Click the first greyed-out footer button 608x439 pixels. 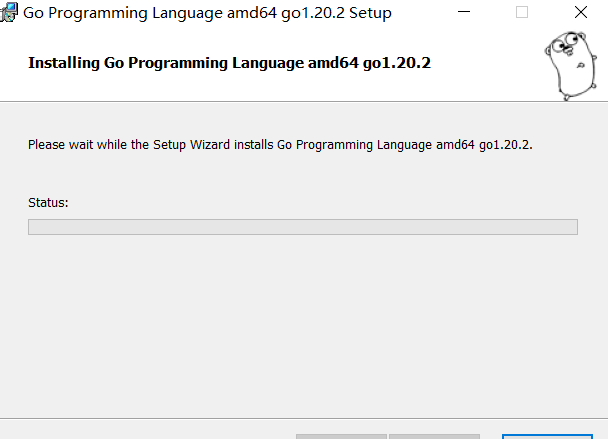coord(341,435)
